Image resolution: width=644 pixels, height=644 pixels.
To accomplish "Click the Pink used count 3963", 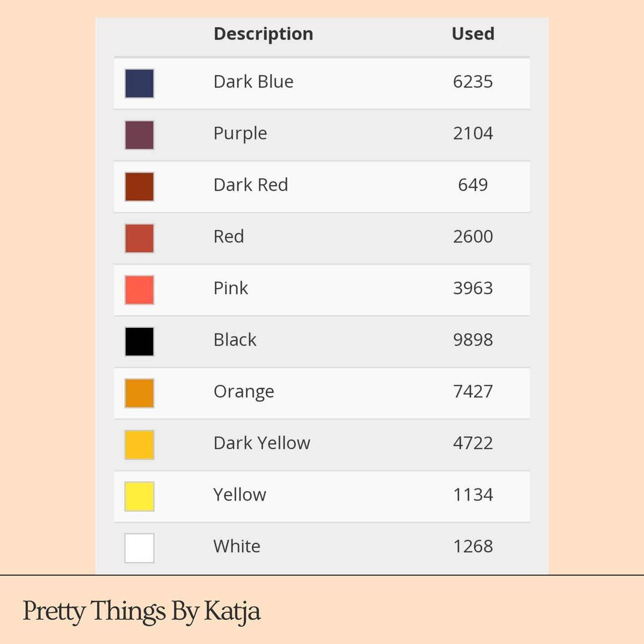I will (x=473, y=288).
